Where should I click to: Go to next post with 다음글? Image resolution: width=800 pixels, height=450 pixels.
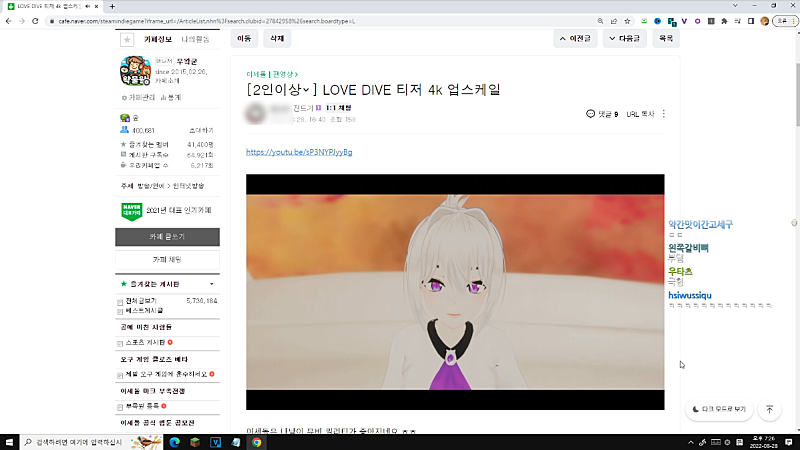tap(625, 39)
